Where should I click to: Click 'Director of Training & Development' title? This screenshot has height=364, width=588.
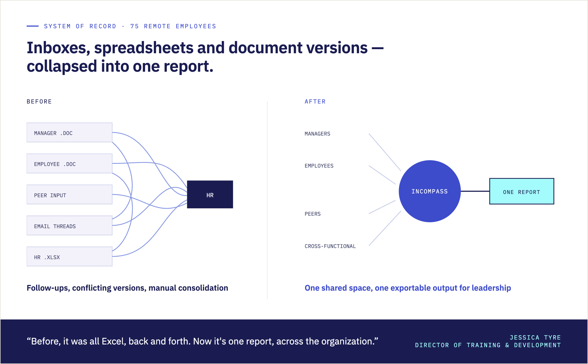(488, 345)
